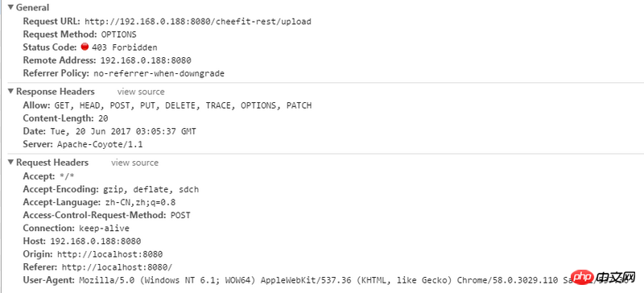Click the Access-Control-Request-Method header row

click(107, 216)
